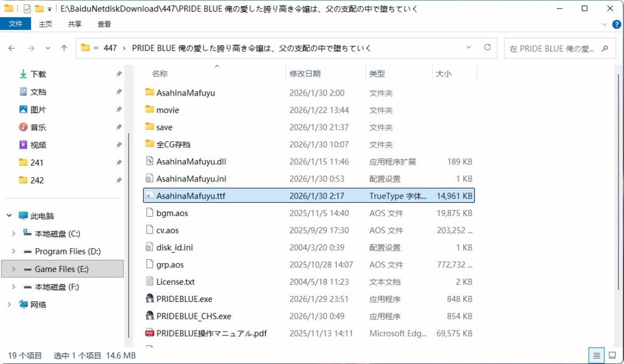Switch to large icons view layout
Image resolution: width=624 pixels, height=364 pixels.
tap(612, 355)
